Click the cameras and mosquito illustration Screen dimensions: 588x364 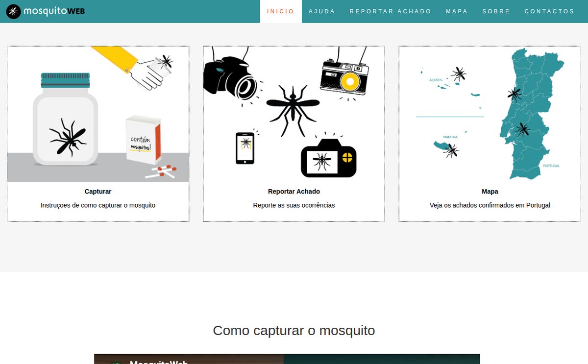click(294, 114)
